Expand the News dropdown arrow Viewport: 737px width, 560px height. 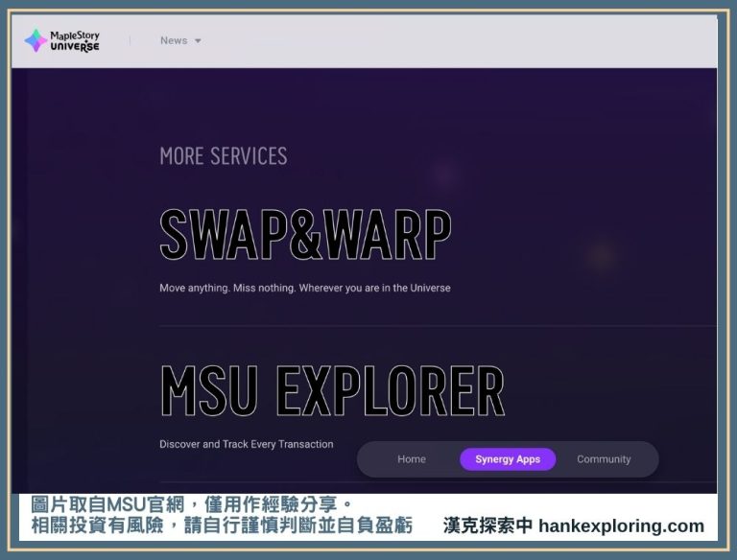click(x=198, y=41)
